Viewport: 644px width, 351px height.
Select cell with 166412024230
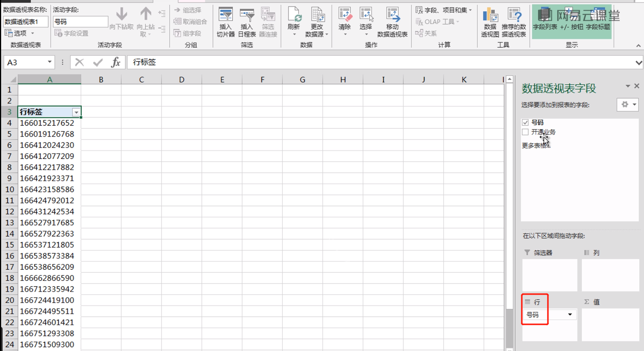pos(49,145)
